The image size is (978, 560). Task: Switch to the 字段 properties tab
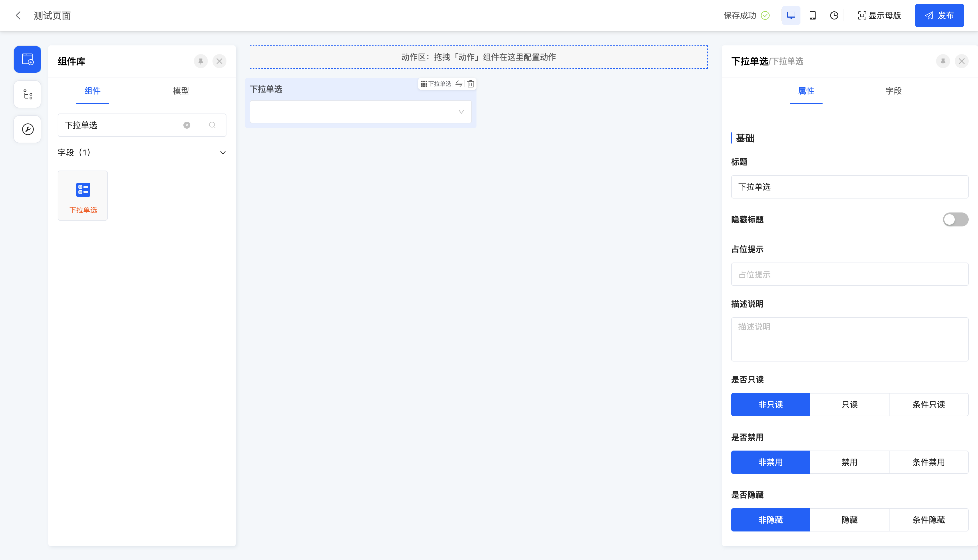[x=893, y=91]
